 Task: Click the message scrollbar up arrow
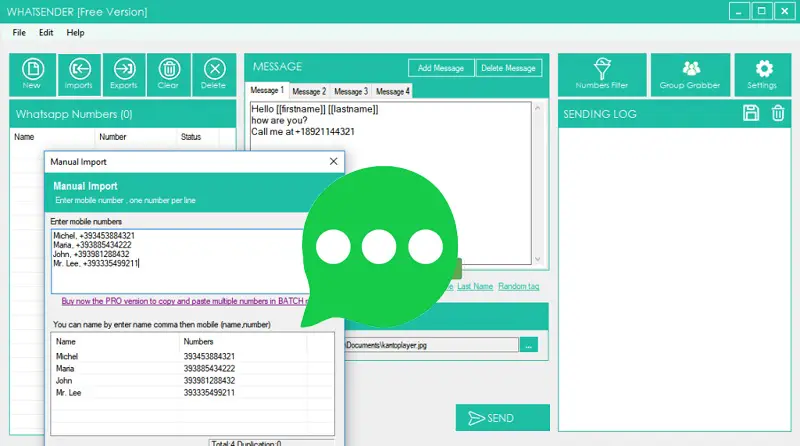(537, 108)
